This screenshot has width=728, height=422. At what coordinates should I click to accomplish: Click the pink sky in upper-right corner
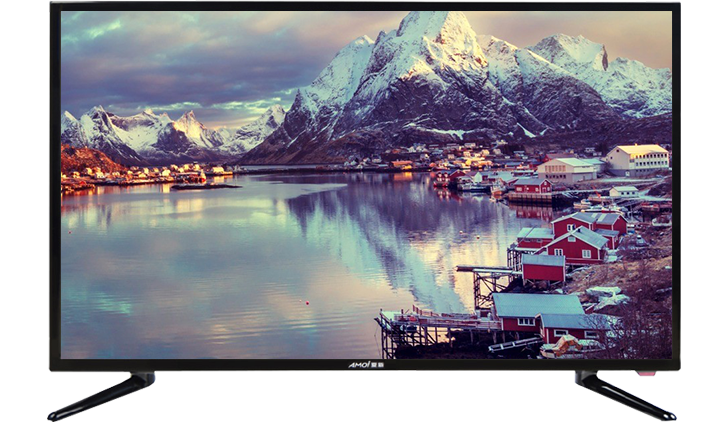pos(630,30)
